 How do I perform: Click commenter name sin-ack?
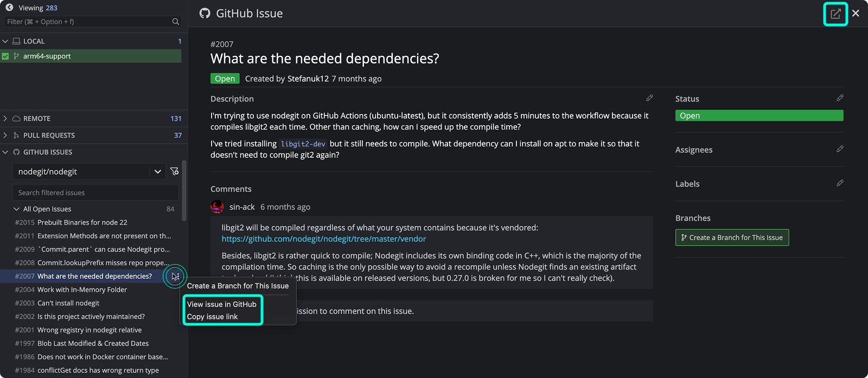pos(242,207)
